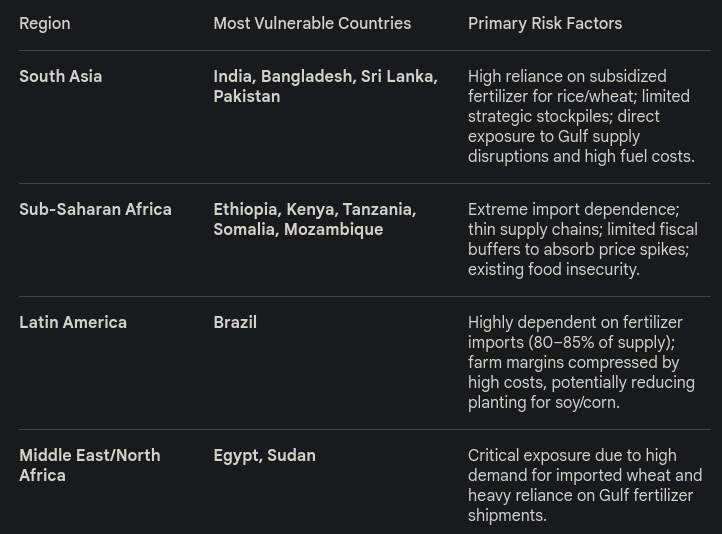Click the word Sudan in the table
The image size is (722, 534).
(291, 456)
